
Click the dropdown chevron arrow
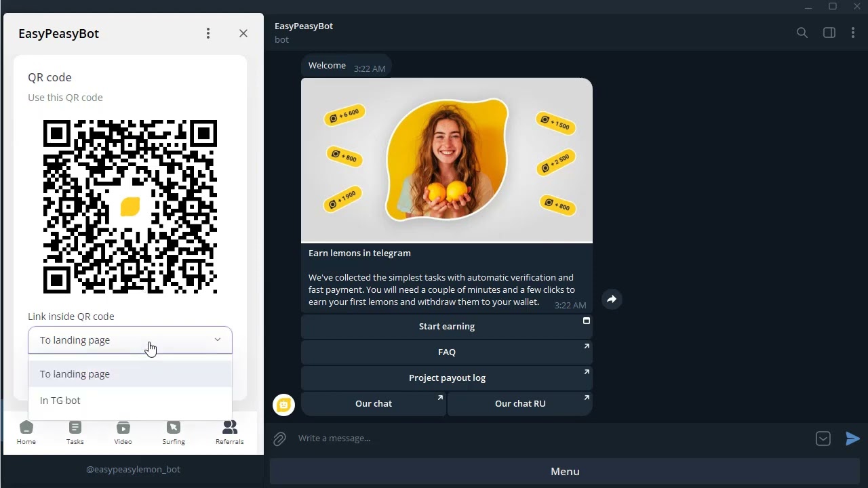coord(218,340)
